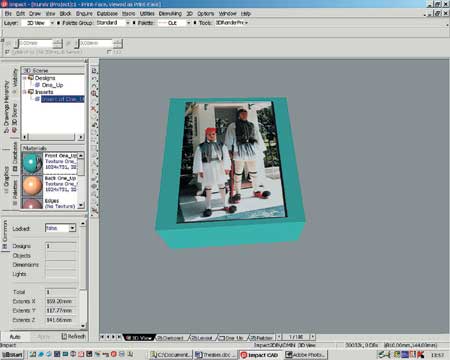This screenshot has width=450, height=360.
Task: Collapse the Inserts tree node
Action: 25,92
